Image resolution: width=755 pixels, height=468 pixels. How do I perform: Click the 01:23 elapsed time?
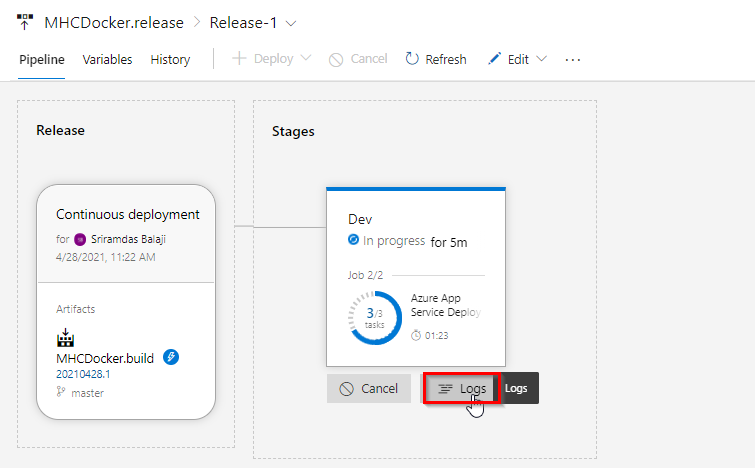click(x=437, y=336)
